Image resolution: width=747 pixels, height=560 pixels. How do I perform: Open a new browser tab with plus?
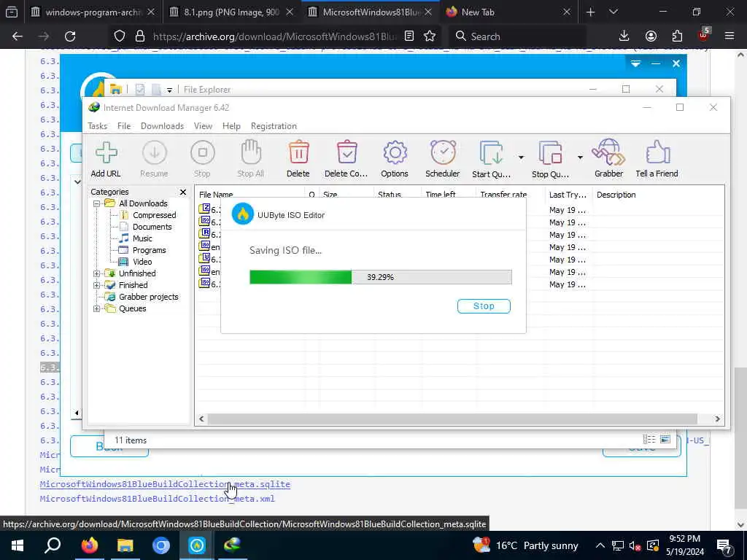pyautogui.click(x=591, y=12)
